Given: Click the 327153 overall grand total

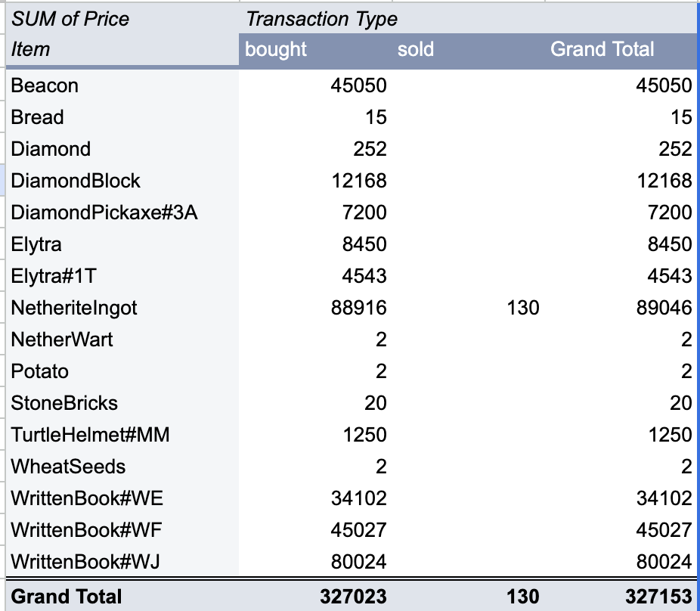Looking at the screenshot, I should [658, 597].
